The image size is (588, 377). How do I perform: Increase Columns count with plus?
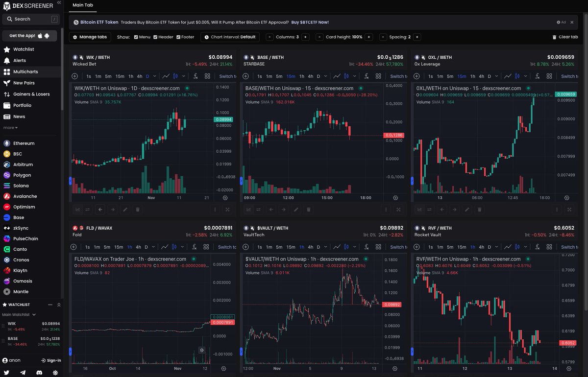[x=305, y=37]
